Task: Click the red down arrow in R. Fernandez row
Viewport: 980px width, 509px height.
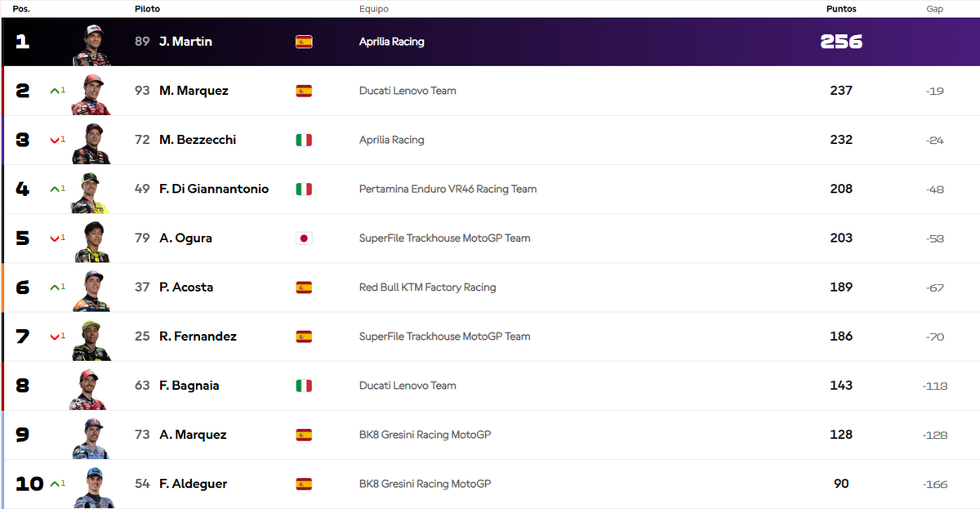Action: (x=54, y=337)
